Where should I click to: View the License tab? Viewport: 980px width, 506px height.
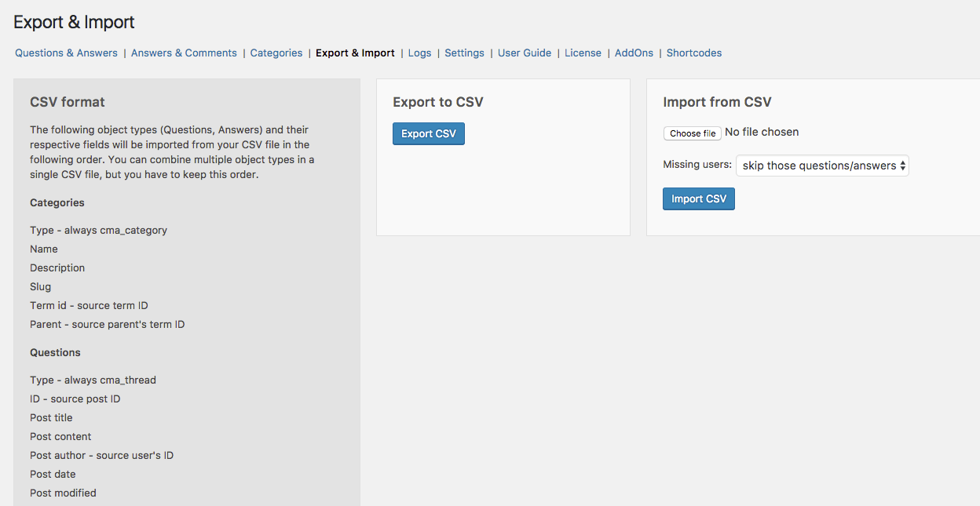click(x=583, y=53)
